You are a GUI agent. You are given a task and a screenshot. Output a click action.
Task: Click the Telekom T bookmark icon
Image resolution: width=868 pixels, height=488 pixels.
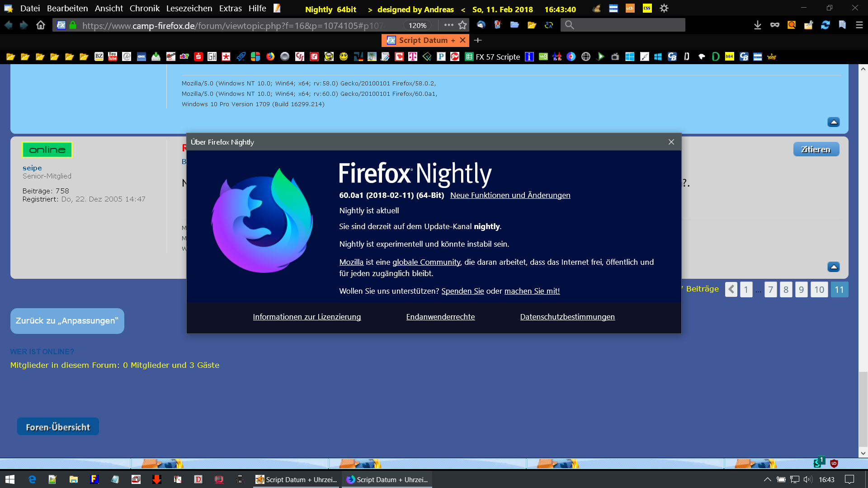412,56
